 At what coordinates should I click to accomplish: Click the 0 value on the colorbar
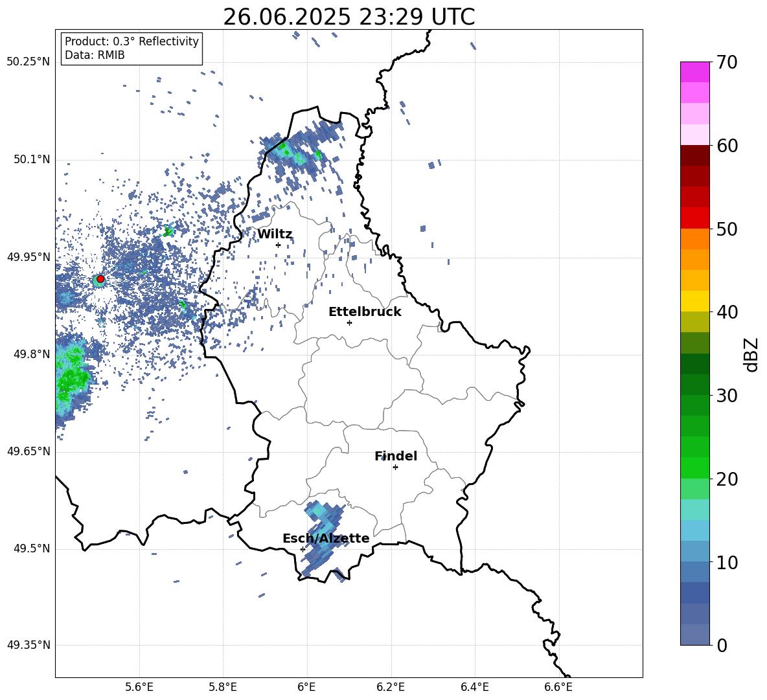point(722,645)
